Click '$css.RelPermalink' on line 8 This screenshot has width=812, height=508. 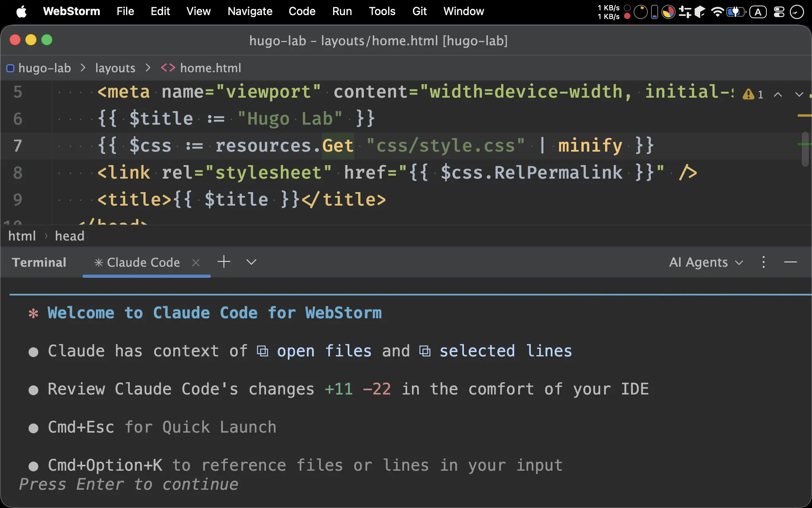[x=532, y=173]
